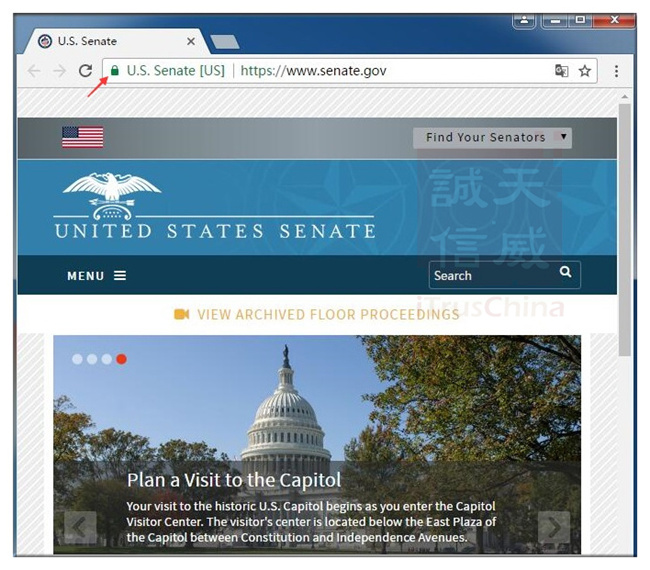Screen dimensions: 650x570
Task: Click the Search input field
Action: point(490,275)
